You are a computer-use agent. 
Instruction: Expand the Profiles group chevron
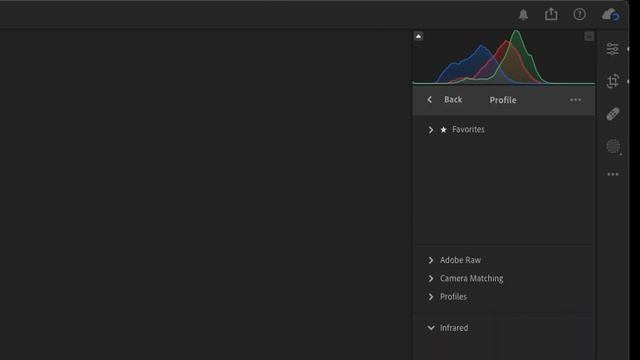click(431, 297)
